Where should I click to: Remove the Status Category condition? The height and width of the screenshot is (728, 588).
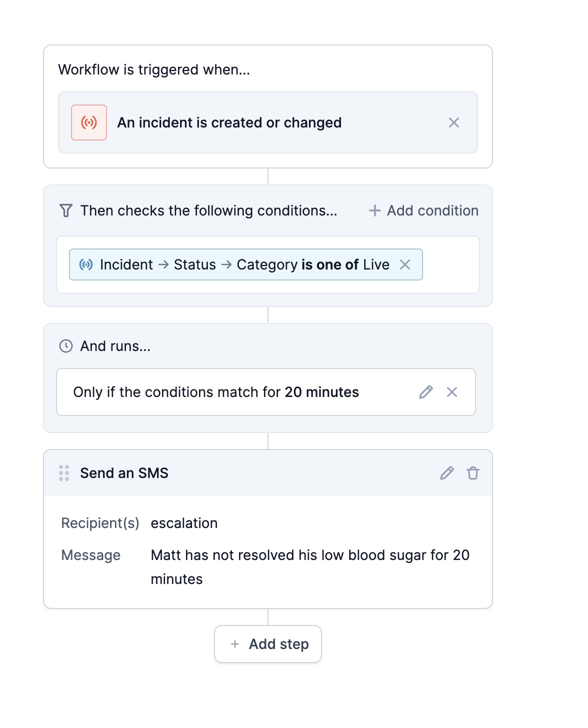405,264
